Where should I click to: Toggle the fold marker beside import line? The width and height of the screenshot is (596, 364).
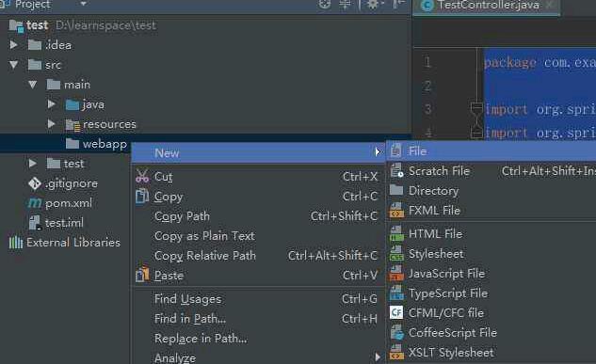476,108
